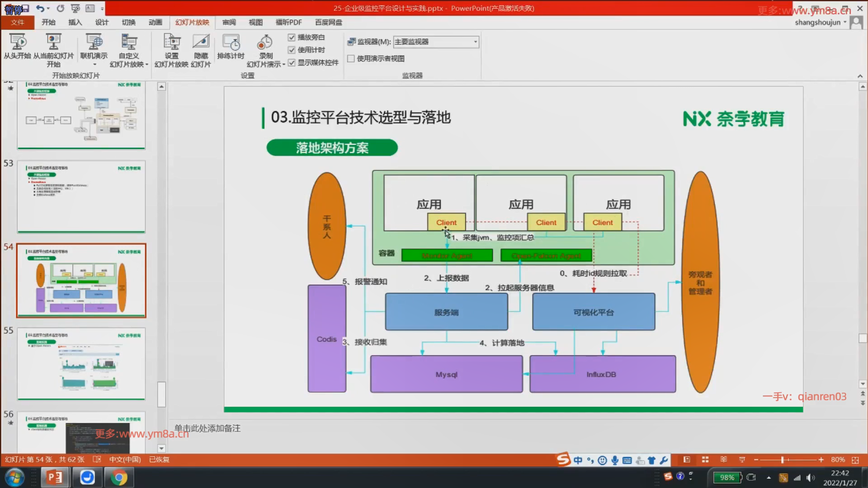868x488 pixels.
Task: Select slide 55 thumbnail
Action: click(x=81, y=364)
